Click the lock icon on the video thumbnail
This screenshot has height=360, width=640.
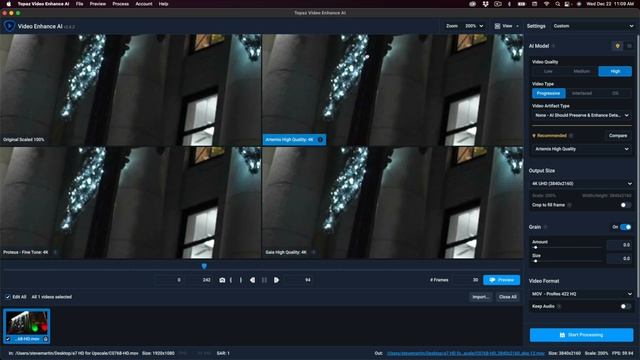coord(45,339)
